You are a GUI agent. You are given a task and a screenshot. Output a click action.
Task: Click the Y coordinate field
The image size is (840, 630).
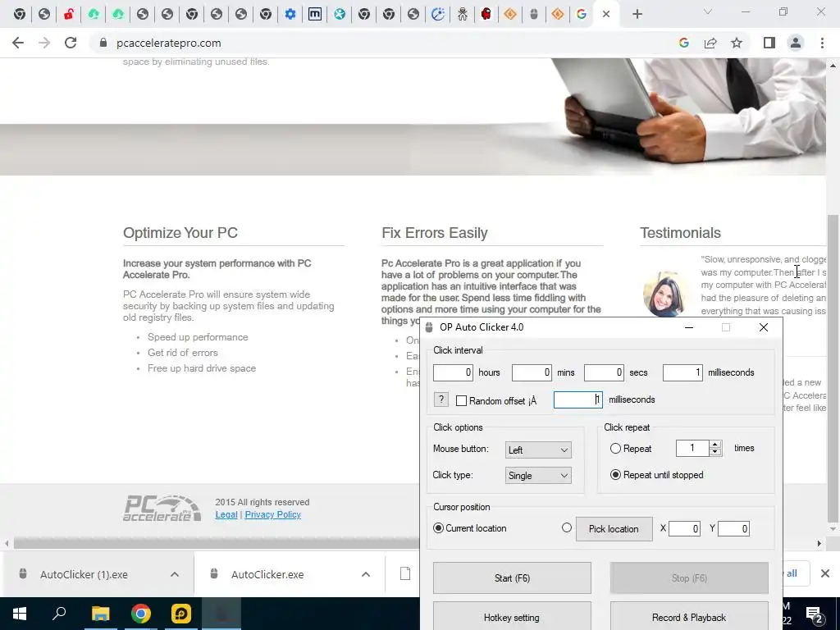pos(733,529)
